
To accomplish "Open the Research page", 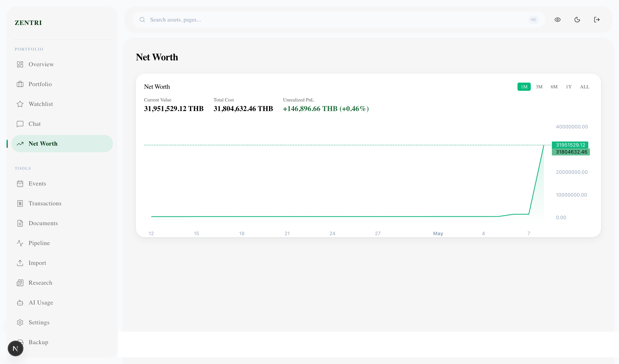I will click(62, 283).
